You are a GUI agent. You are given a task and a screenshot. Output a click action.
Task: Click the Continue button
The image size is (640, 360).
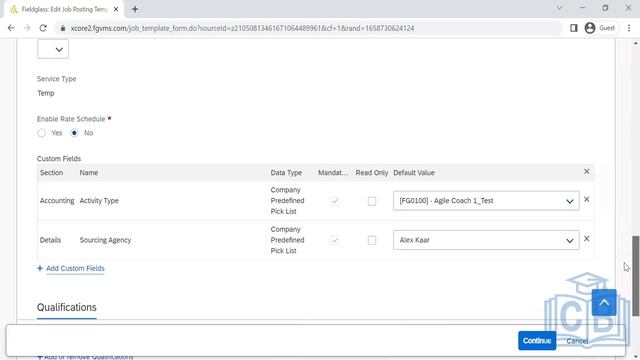[537, 340]
